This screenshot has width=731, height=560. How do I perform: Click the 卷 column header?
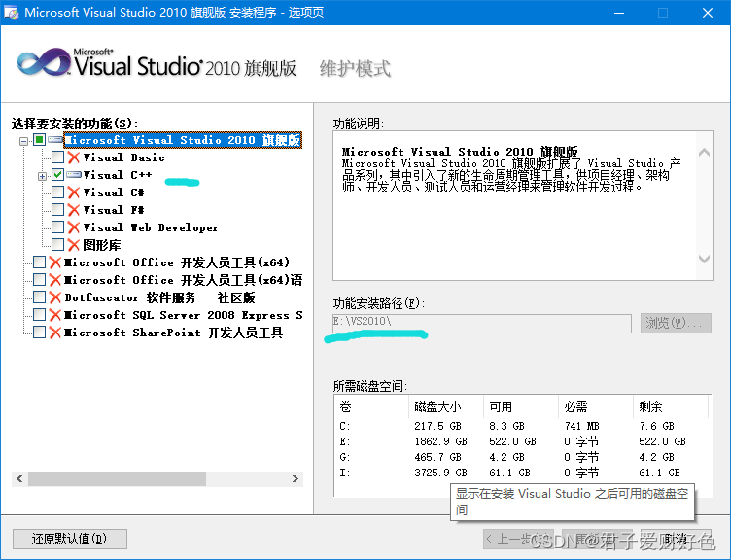tap(371, 406)
